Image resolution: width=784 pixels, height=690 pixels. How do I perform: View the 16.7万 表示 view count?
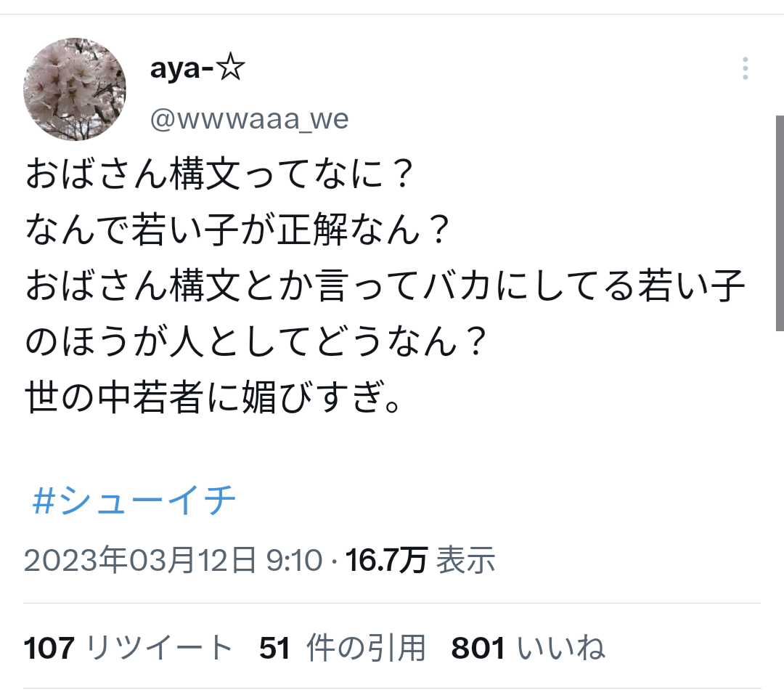click(420, 560)
